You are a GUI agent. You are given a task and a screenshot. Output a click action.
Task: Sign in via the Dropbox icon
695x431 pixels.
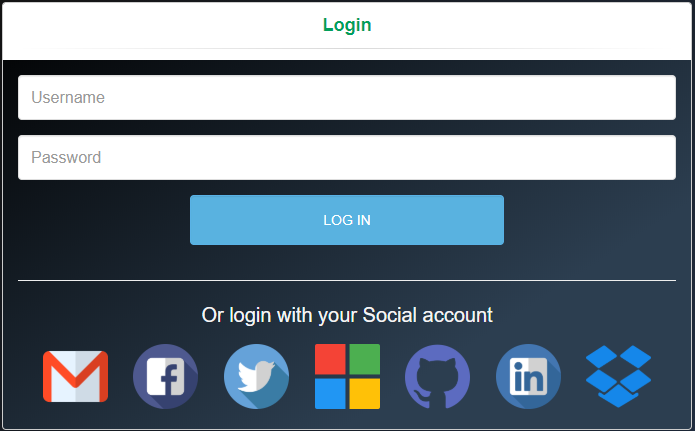pyautogui.click(x=618, y=376)
